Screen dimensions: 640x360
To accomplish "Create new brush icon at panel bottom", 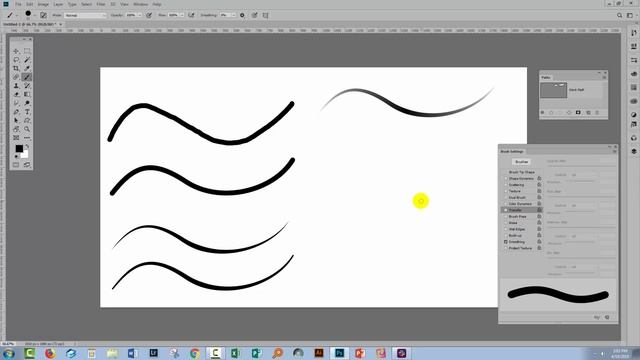I will coord(607,317).
